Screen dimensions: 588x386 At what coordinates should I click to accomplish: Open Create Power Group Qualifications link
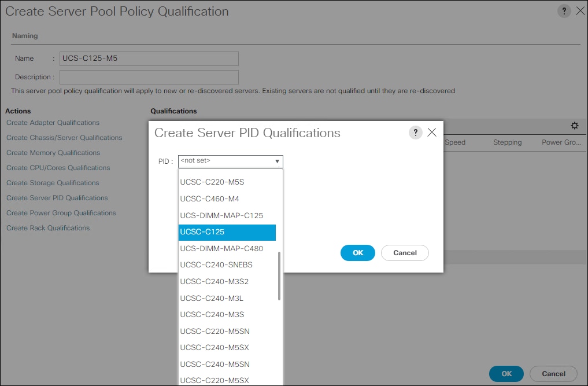pos(61,213)
